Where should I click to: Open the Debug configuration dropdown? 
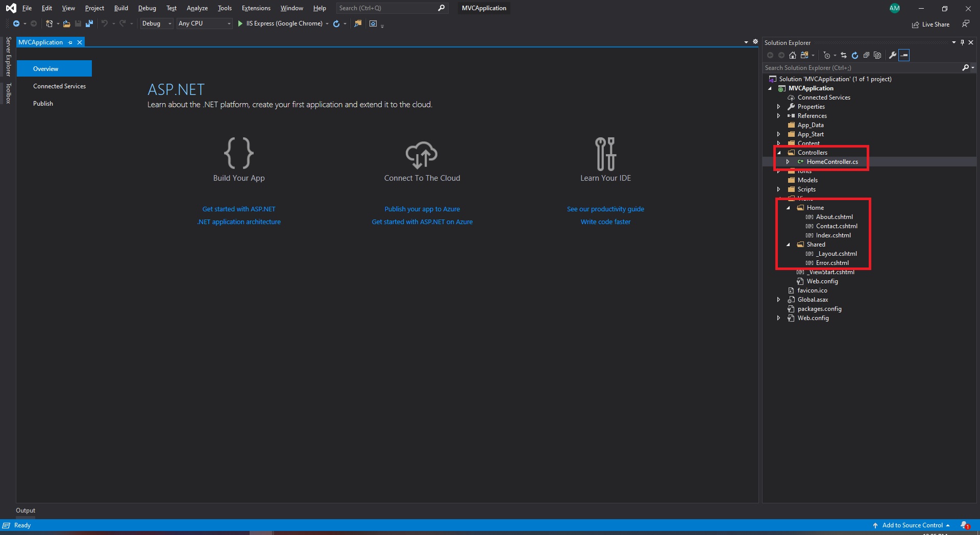(x=157, y=23)
